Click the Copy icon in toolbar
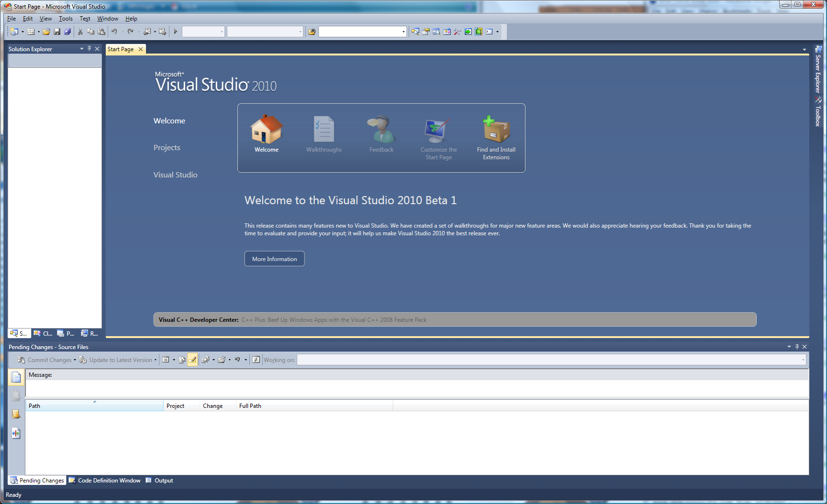 tap(90, 32)
